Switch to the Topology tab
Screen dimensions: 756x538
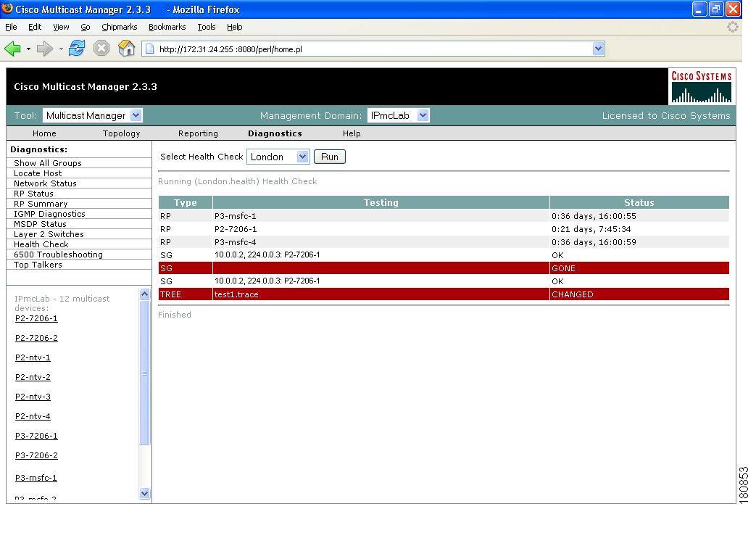pos(122,133)
